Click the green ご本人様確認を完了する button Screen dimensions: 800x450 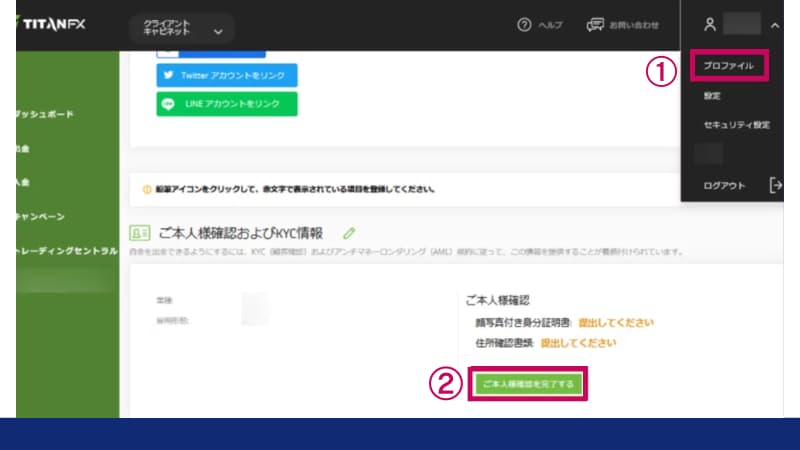[x=527, y=384]
